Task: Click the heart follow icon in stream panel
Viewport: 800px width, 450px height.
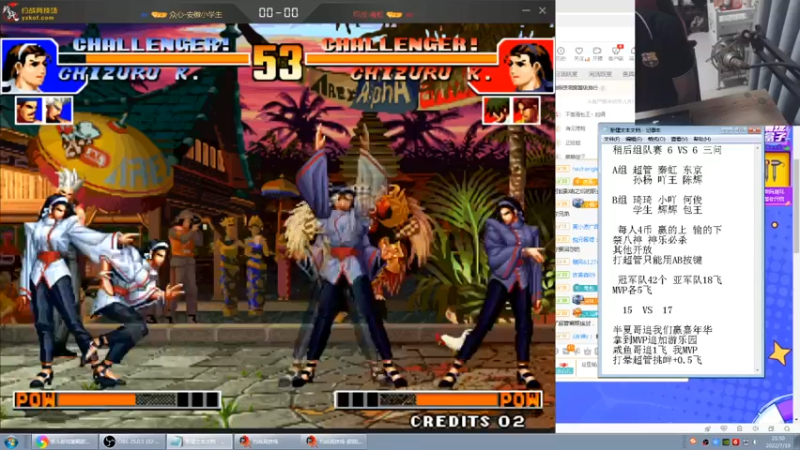Action: pyautogui.click(x=579, y=53)
